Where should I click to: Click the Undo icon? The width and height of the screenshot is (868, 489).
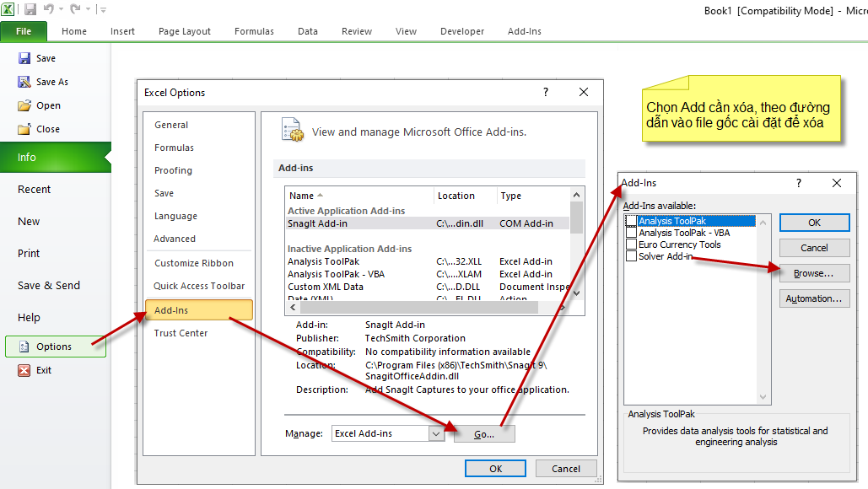coord(50,8)
